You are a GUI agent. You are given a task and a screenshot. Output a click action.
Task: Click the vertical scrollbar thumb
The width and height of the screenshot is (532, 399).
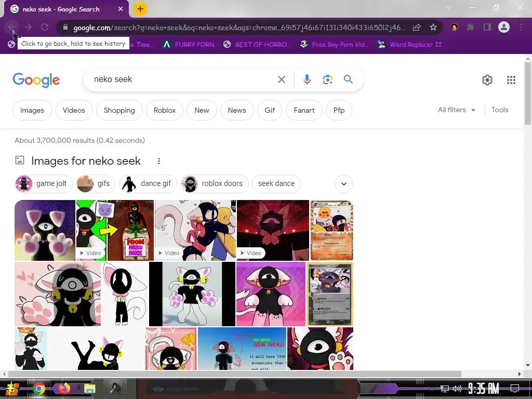528,94
